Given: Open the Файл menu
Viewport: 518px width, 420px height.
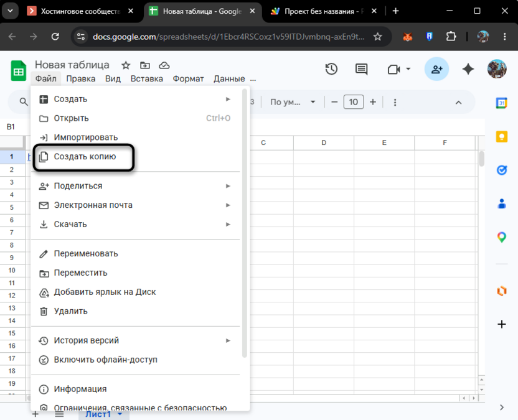Looking at the screenshot, I should coord(45,78).
